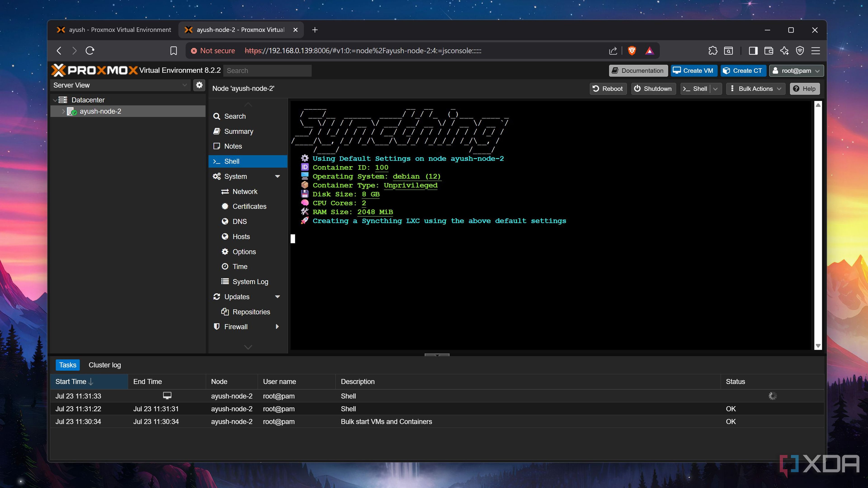Click monitor icon in running Shell task row

(167, 395)
